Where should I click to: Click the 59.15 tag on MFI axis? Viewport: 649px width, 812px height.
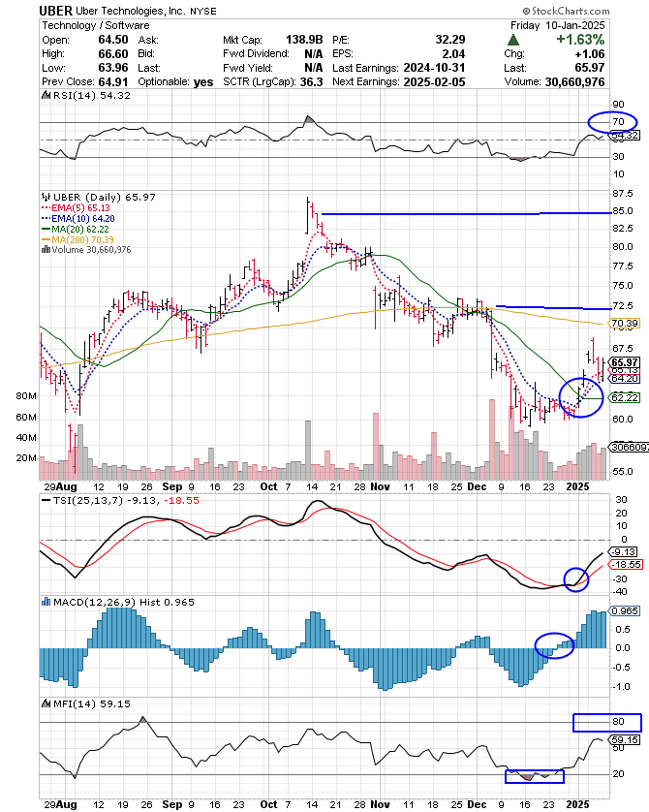tap(626, 739)
